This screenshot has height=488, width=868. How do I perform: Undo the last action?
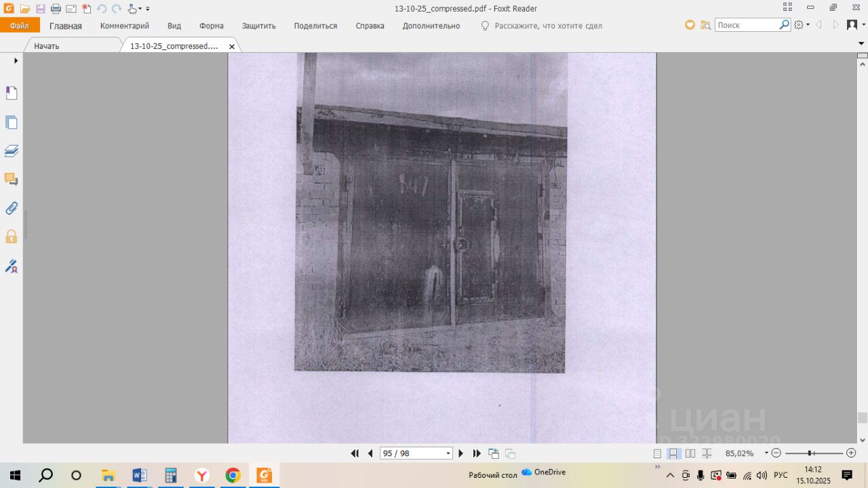[102, 9]
